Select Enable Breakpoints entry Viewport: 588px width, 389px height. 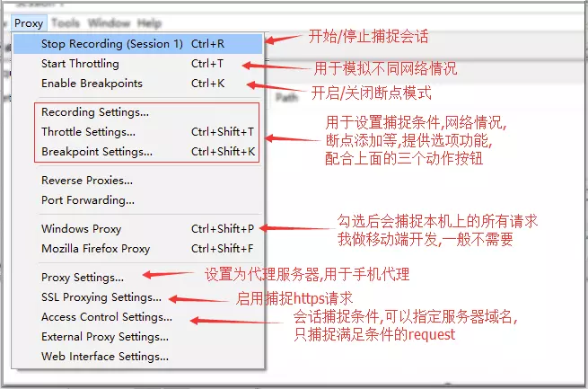[138, 84]
